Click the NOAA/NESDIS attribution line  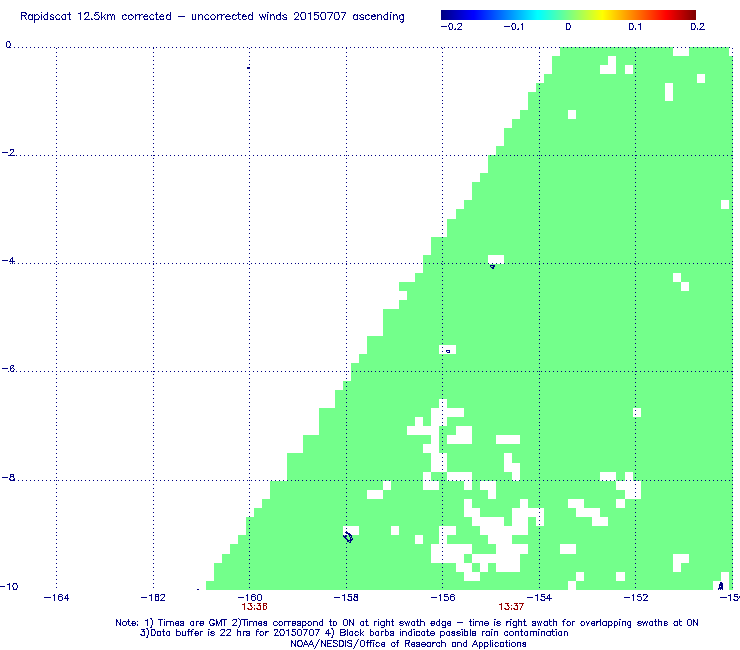click(408, 643)
